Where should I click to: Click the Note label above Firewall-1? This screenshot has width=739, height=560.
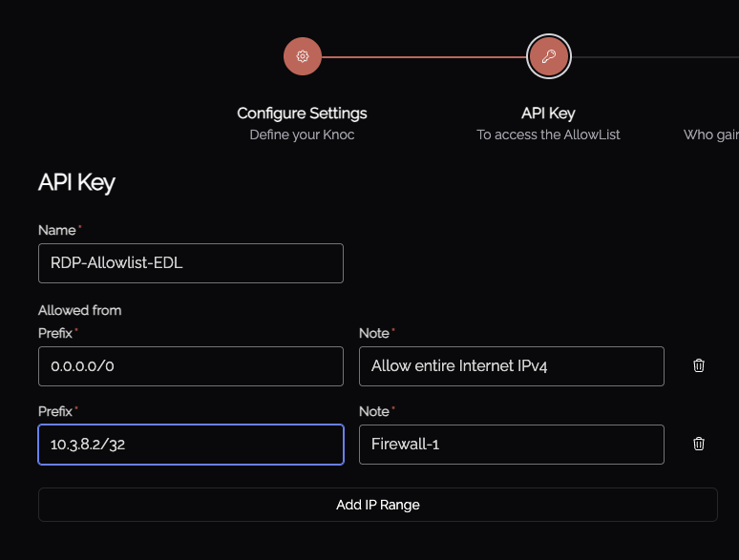click(x=374, y=411)
